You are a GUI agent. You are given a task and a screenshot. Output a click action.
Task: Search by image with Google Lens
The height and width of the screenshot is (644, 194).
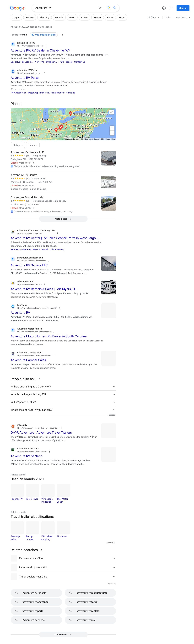click(108, 8)
